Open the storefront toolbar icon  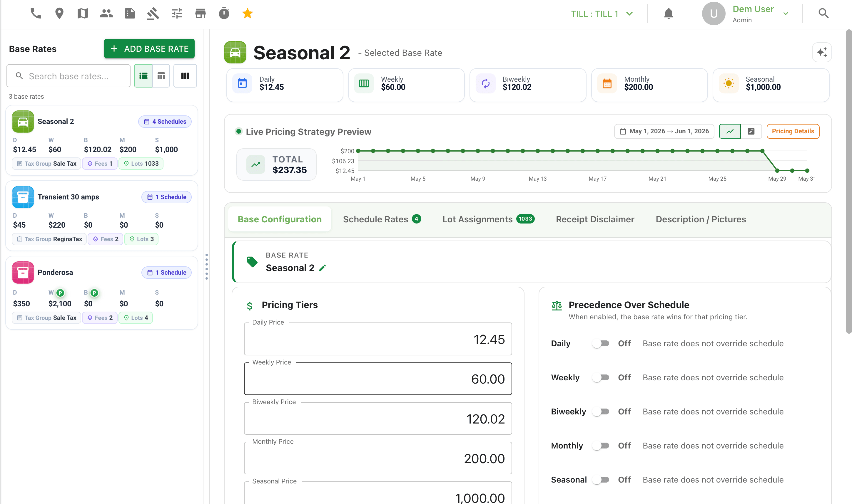201,14
